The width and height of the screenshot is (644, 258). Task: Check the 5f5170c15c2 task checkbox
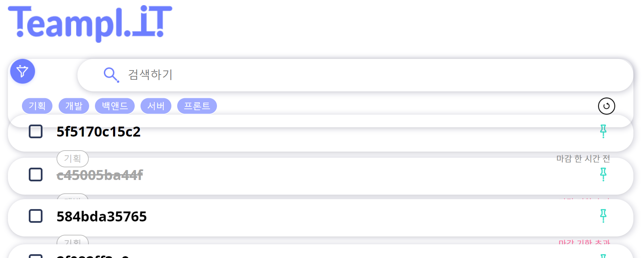pos(36,131)
